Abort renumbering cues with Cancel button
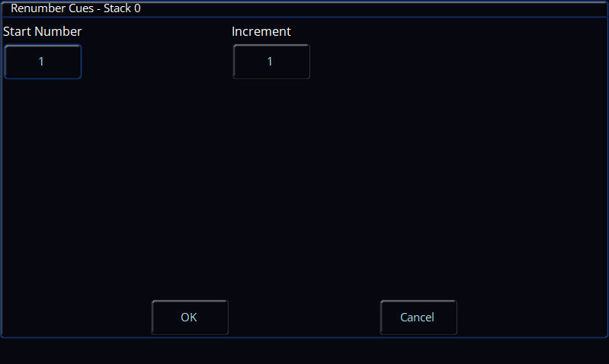609x364 pixels. [418, 317]
